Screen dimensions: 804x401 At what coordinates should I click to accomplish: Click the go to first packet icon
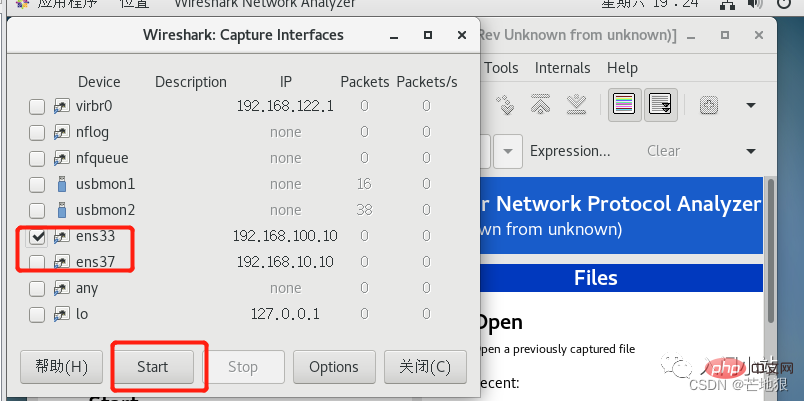click(x=541, y=105)
